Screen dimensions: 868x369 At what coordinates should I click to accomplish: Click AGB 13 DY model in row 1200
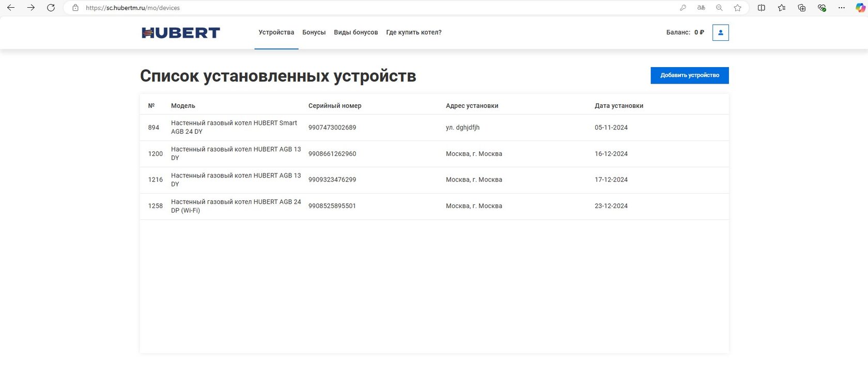point(236,154)
